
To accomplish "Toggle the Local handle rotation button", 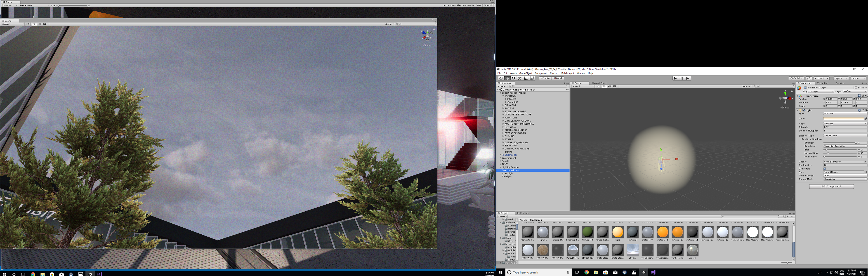I will point(558,78).
